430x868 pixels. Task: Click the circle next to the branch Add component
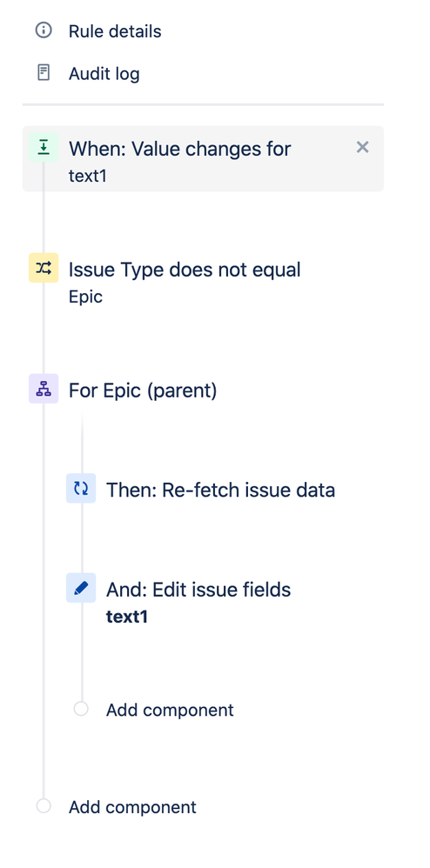[81, 709]
